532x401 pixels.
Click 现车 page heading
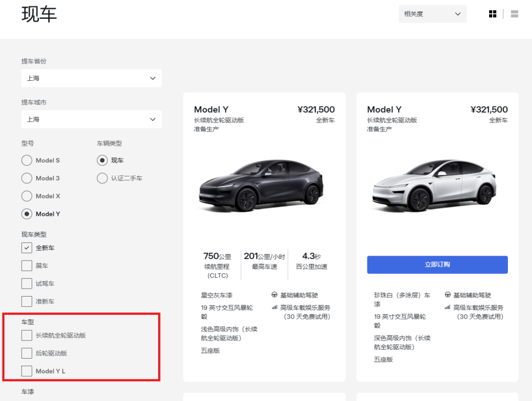click(x=39, y=14)
